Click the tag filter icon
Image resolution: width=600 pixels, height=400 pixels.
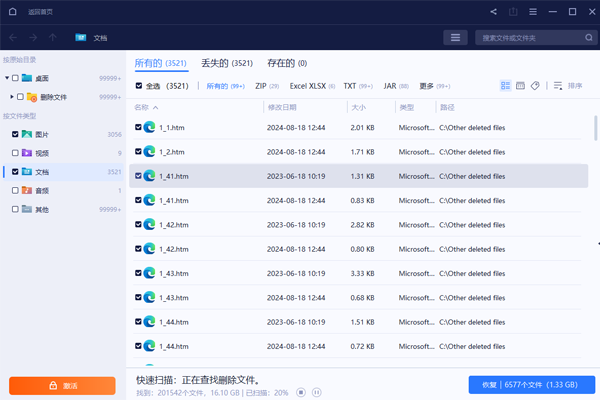pos(535,86)
